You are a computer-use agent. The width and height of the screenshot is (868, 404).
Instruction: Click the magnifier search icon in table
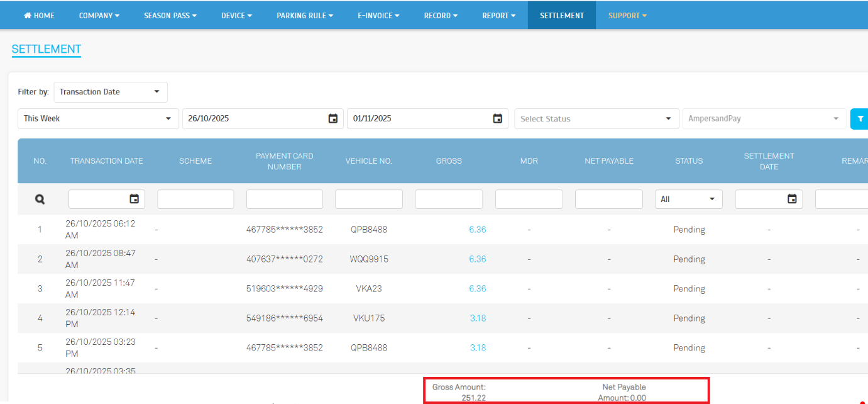click(x=40, y=199)
